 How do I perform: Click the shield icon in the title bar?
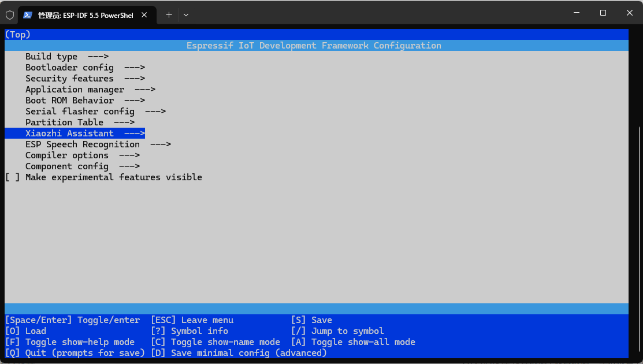[10, 15]
